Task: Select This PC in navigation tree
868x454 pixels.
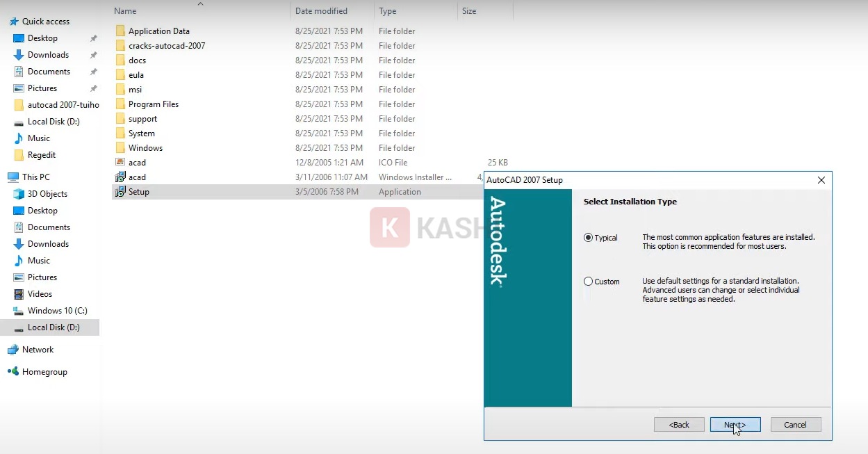Action: 35,177
